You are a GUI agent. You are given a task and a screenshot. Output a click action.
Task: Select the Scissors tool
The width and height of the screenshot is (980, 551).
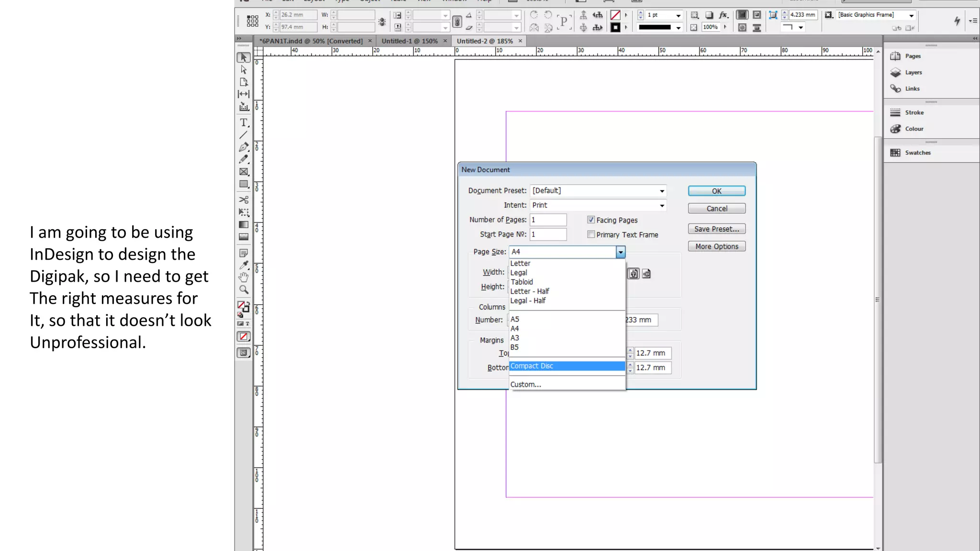coord(244,200)
